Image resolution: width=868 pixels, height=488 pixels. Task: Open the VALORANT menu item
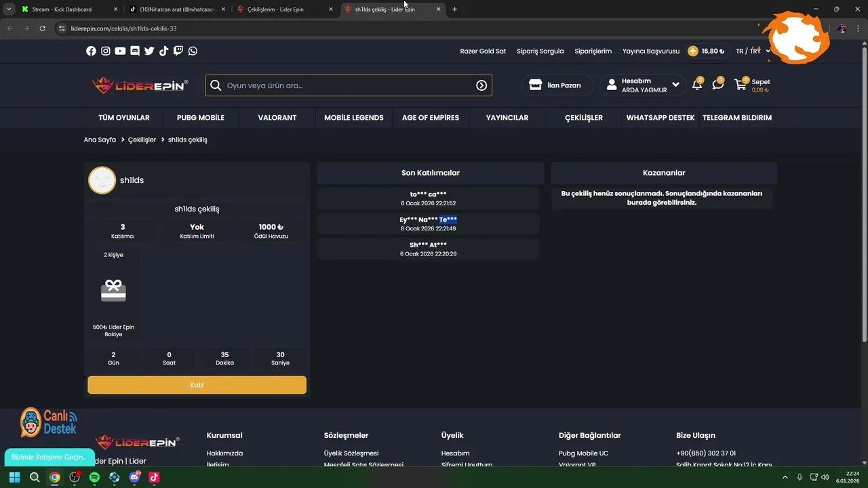click(277, 118)
